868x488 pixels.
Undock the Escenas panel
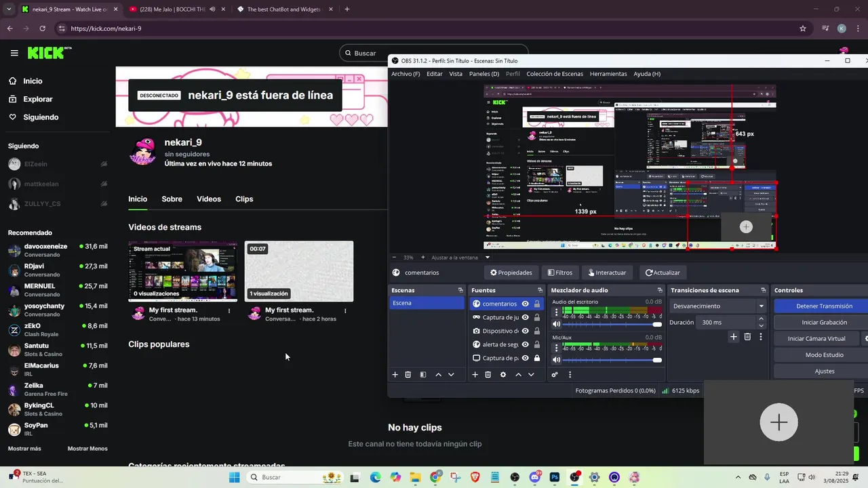point(460,290)
